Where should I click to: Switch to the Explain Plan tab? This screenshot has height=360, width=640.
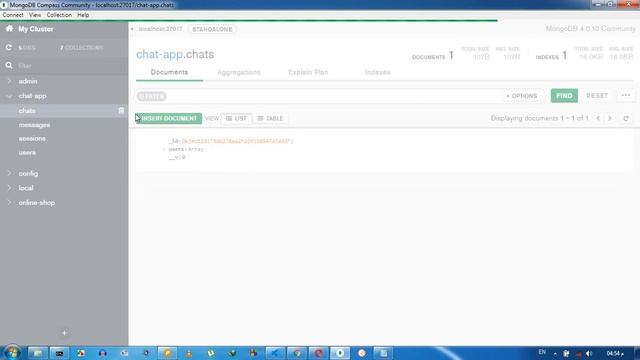tap(308, 72)
